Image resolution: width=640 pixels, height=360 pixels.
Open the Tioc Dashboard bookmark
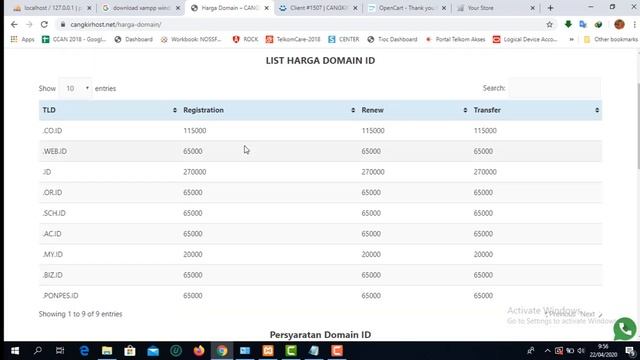tap(392, 39)
